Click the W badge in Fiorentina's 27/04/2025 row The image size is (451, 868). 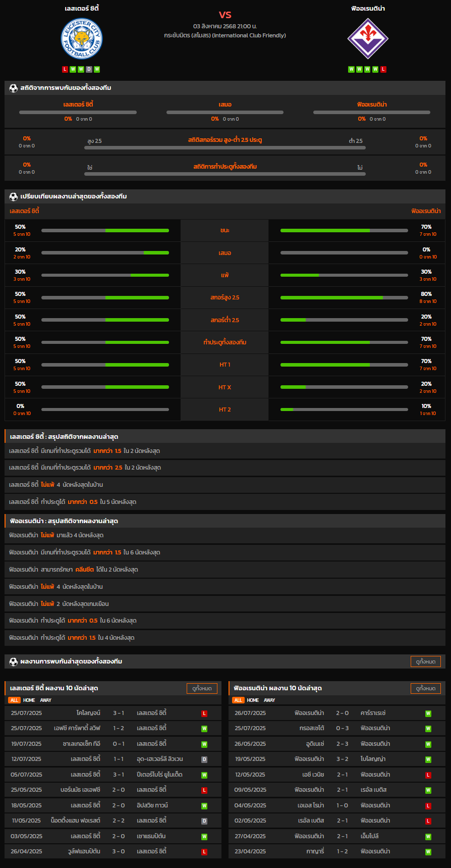coord(428,837)
